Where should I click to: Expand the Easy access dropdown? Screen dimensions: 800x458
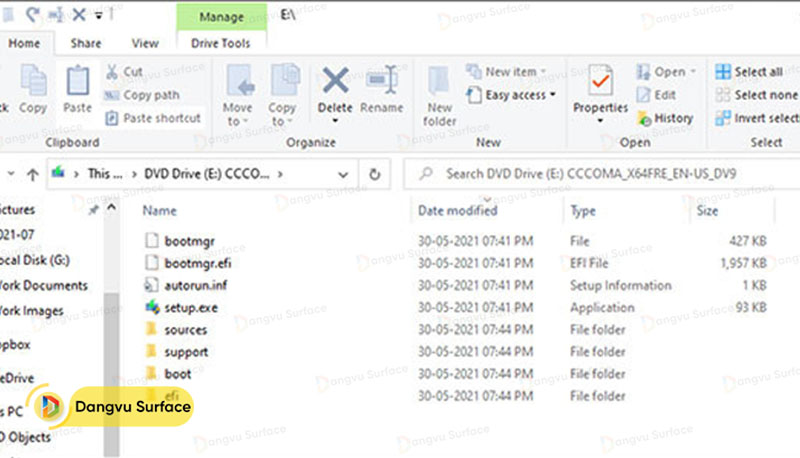click(x=553, y=95)
